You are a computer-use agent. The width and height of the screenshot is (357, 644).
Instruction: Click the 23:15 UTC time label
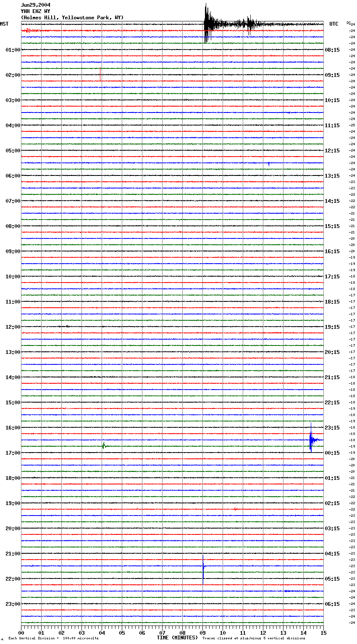pos(332,428)
